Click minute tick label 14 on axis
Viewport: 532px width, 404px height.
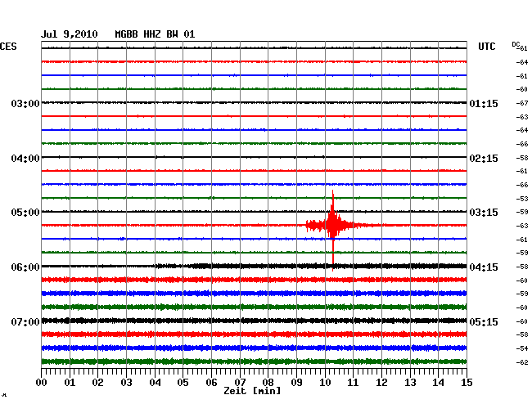[438, 383]
